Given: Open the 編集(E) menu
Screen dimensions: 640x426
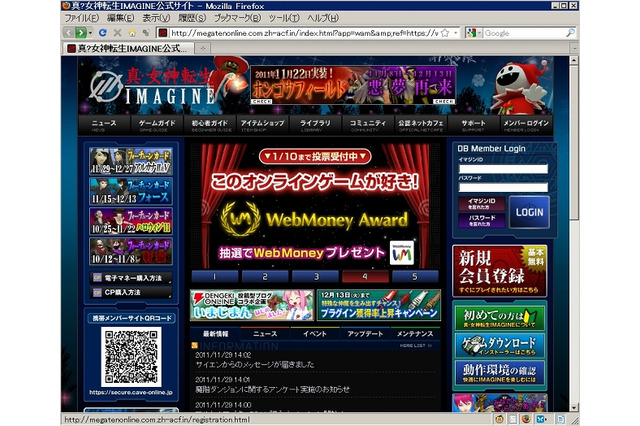Looking at the screenshot, I should 120,18.
